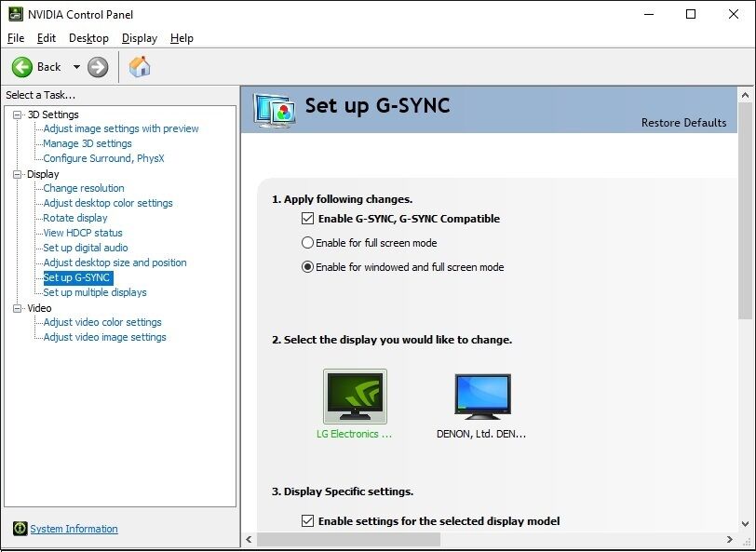Open Rotate display task
756x552 pixels.
coord(75,218)
